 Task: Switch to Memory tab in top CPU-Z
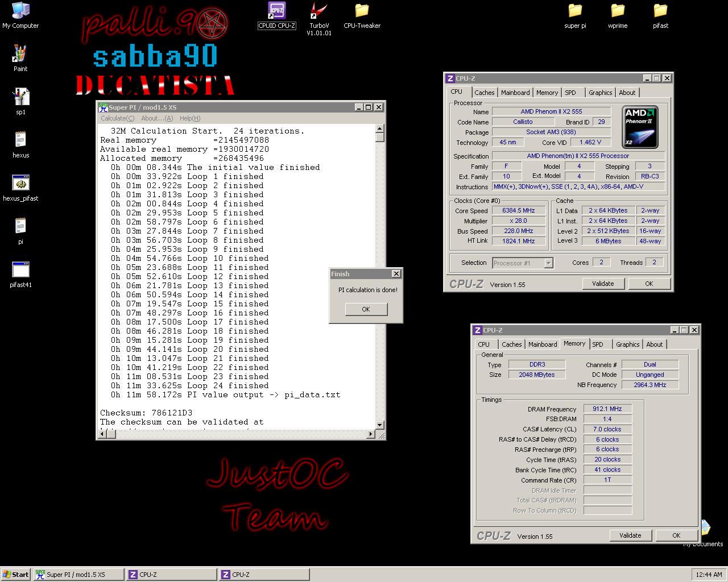[547, 93]
